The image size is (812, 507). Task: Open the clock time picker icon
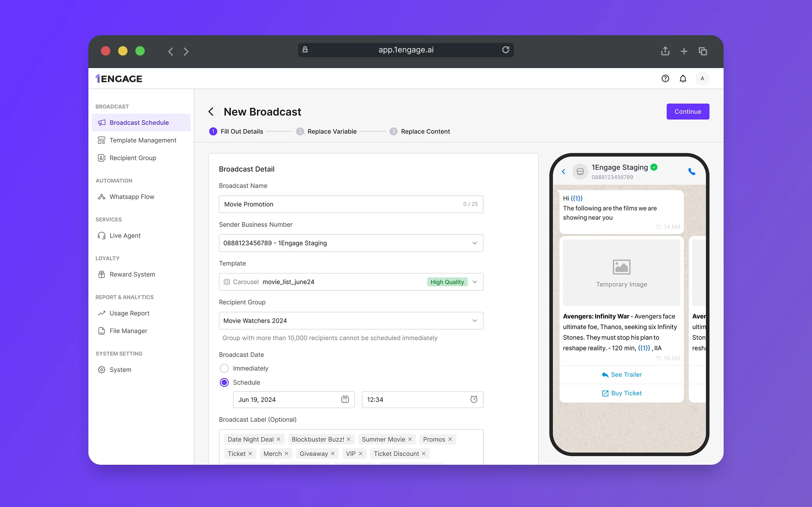click(x=474, y=399)
